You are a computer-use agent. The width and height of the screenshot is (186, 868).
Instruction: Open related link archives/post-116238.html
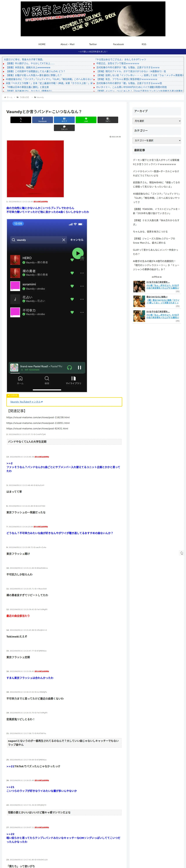pos(38,417)
